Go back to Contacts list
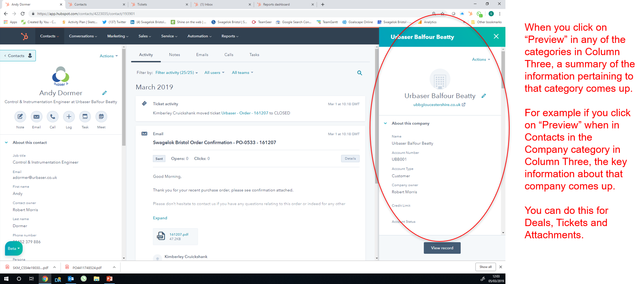 point(18,56)
